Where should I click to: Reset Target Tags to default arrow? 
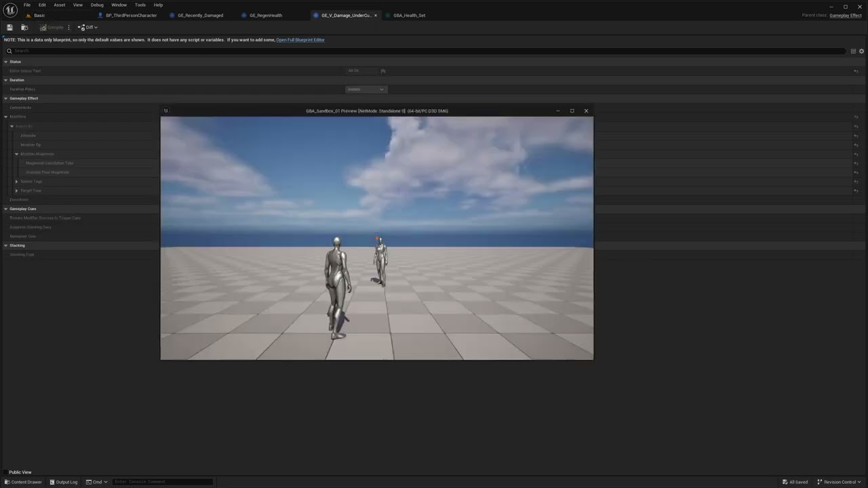(856, 190)
